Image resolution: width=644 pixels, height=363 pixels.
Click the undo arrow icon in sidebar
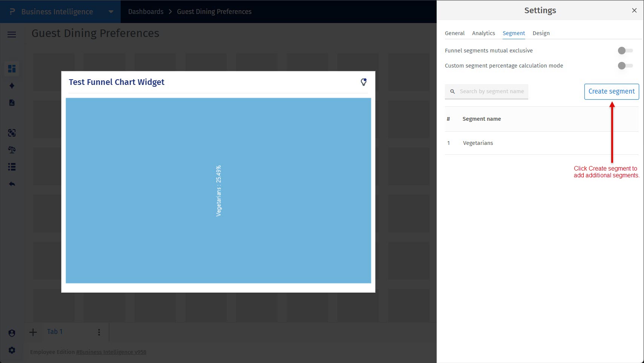[12, 184]
